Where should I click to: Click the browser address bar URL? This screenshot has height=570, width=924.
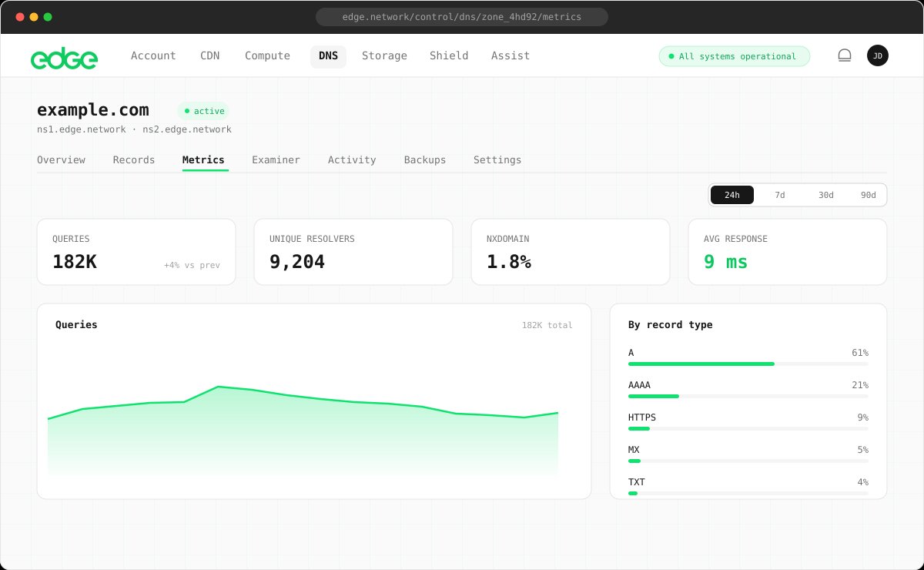point(462,16)
